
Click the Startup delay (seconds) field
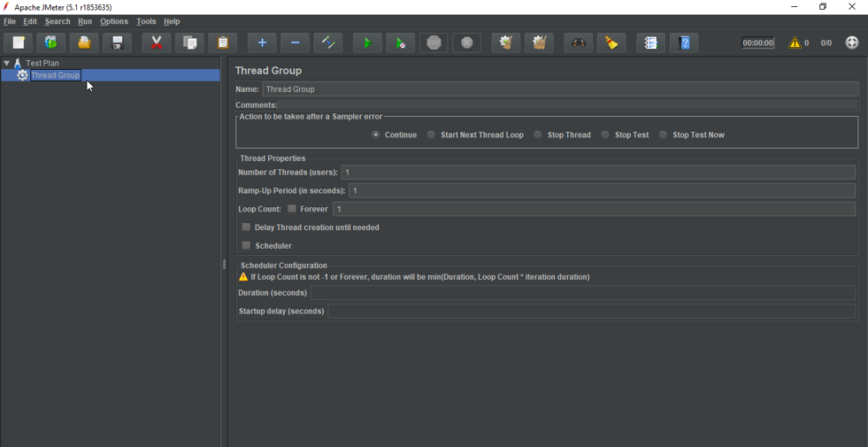point(592,311)
